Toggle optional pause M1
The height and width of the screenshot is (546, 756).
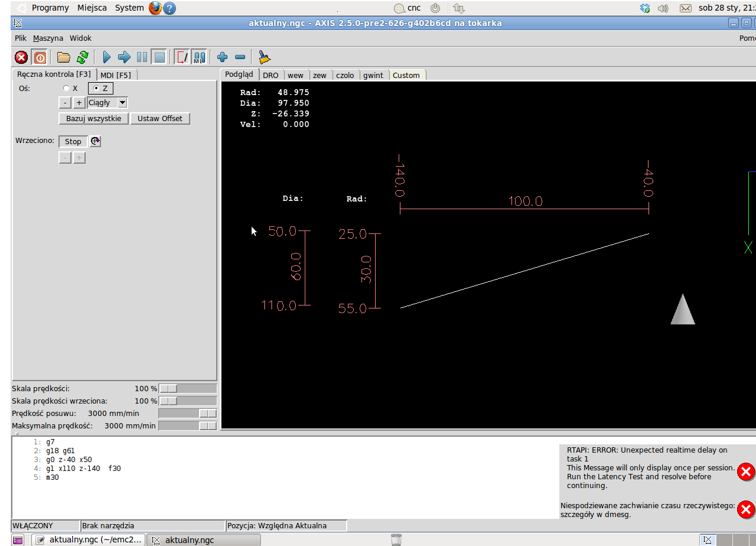point(200,57)
